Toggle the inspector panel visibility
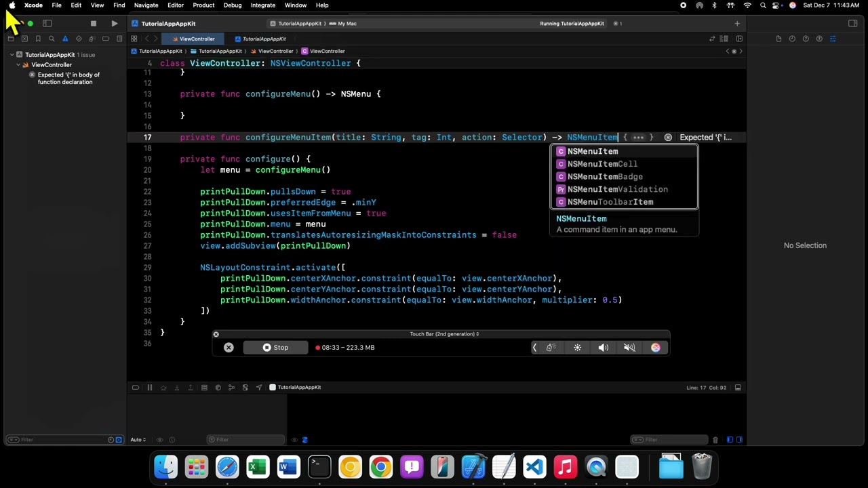868x488 pixels. tap(853, 24)
